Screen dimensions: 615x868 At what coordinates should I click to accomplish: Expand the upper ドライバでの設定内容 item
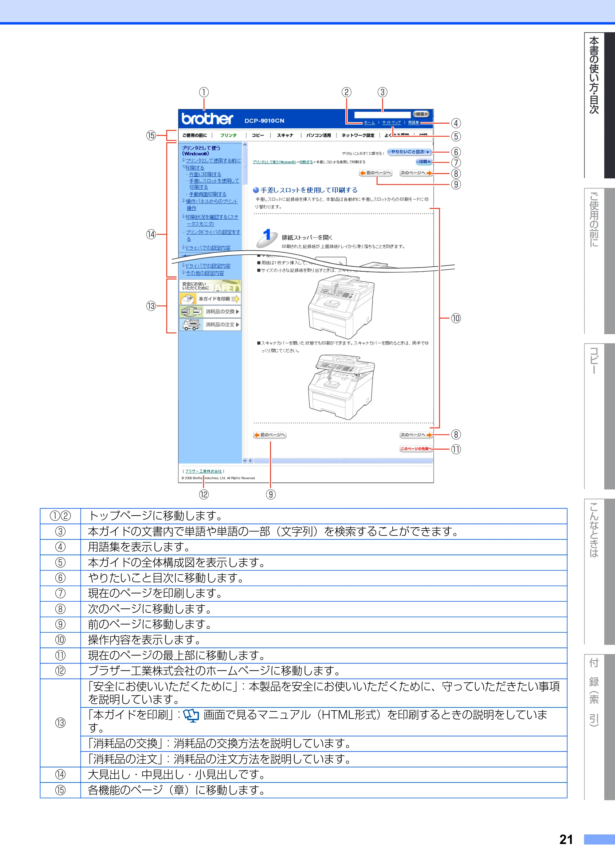[x=184, y=247]
